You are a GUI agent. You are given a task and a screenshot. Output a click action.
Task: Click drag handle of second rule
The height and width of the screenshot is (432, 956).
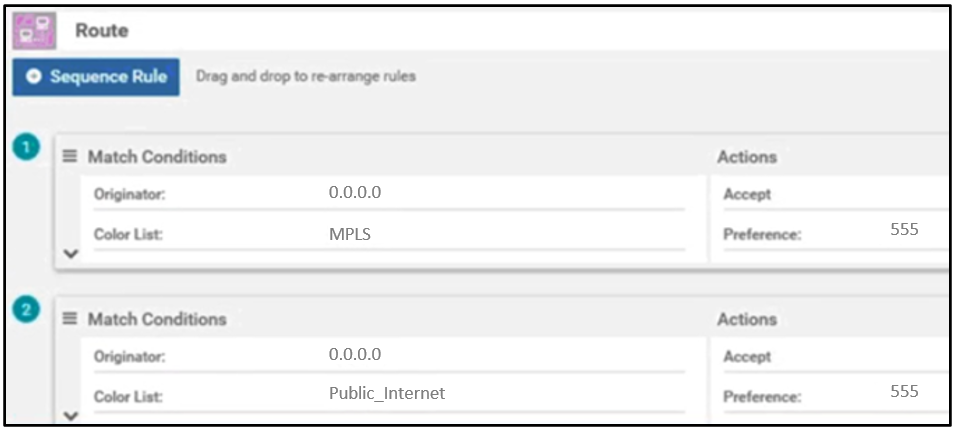coord(70,319)
